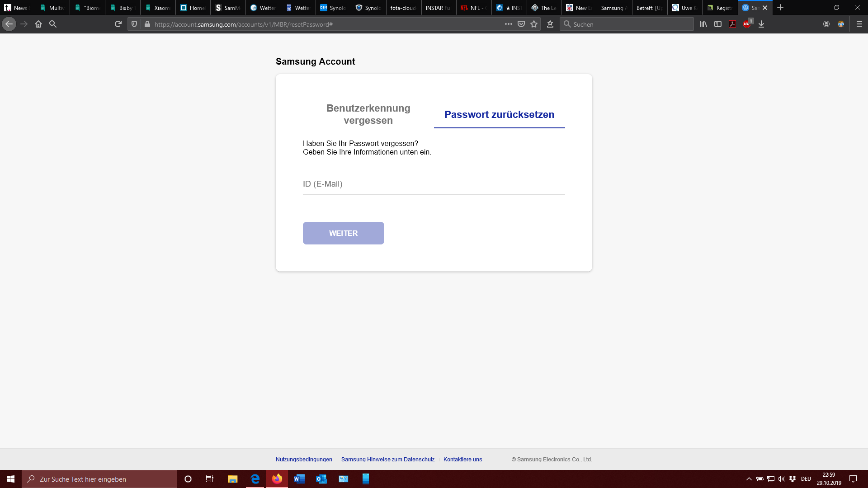Switch to the fota-cloud browser tab
The height and width of the screenshot is (488, 868).
pyautogui.click(x=403, y=8)
